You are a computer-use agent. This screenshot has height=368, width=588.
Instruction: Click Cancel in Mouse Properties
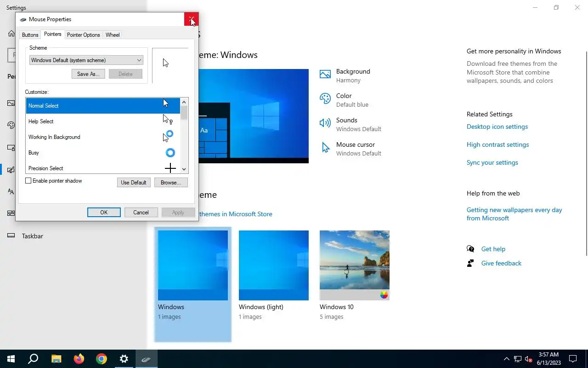(x=141, y=213)
